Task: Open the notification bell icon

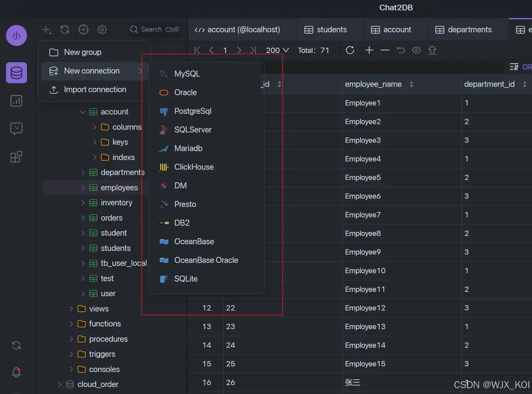Action: [x=17, y=372]
